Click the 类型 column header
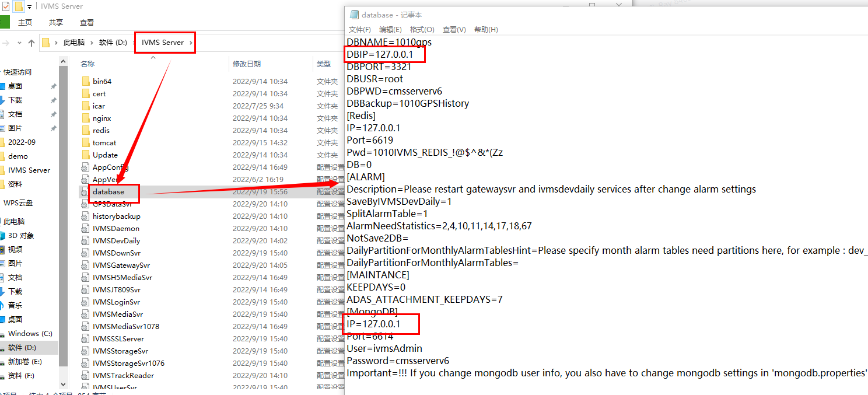This screenshot has height=395, width=868. (x=324, y=64)
